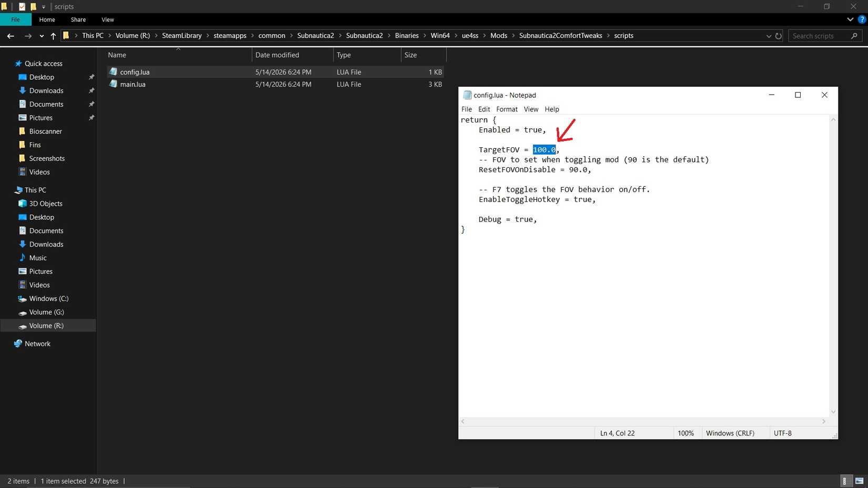Viewport: 868px width, 488px height.
Task: Open pinned Documents under Quick access
Action: click(x=46, y=104)
